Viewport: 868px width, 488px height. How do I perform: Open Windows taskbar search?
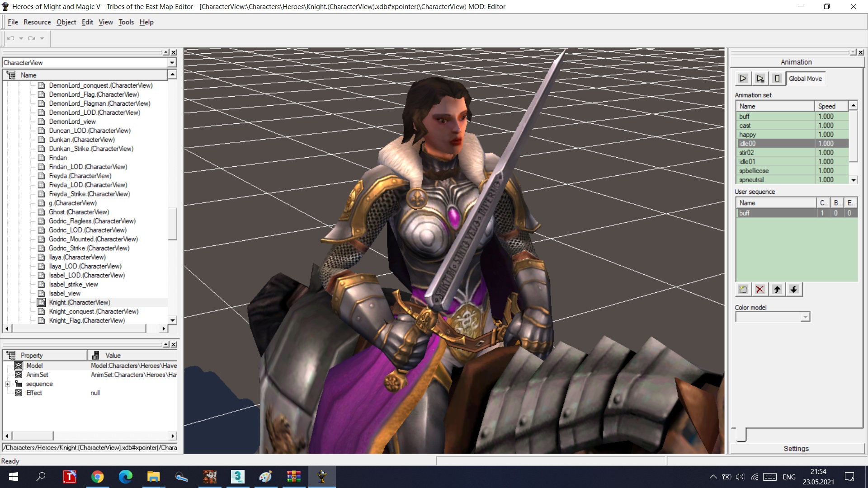pos(41,477)
